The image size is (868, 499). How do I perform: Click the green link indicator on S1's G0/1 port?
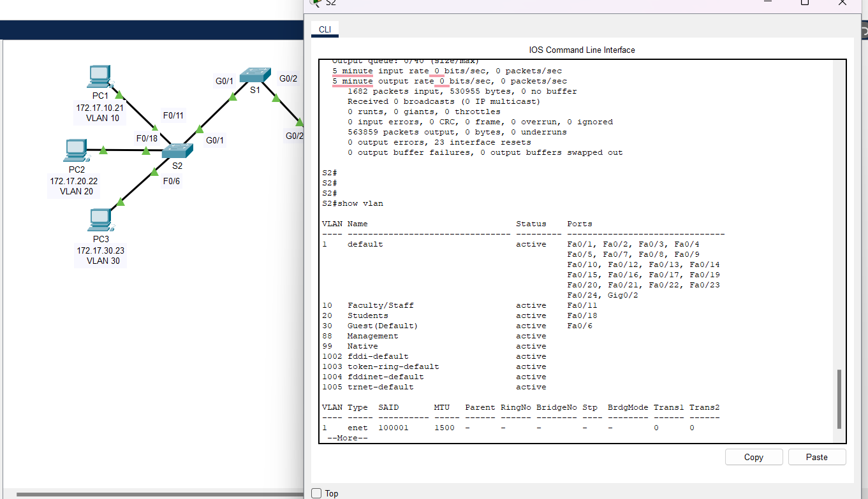tap(232, 96)
